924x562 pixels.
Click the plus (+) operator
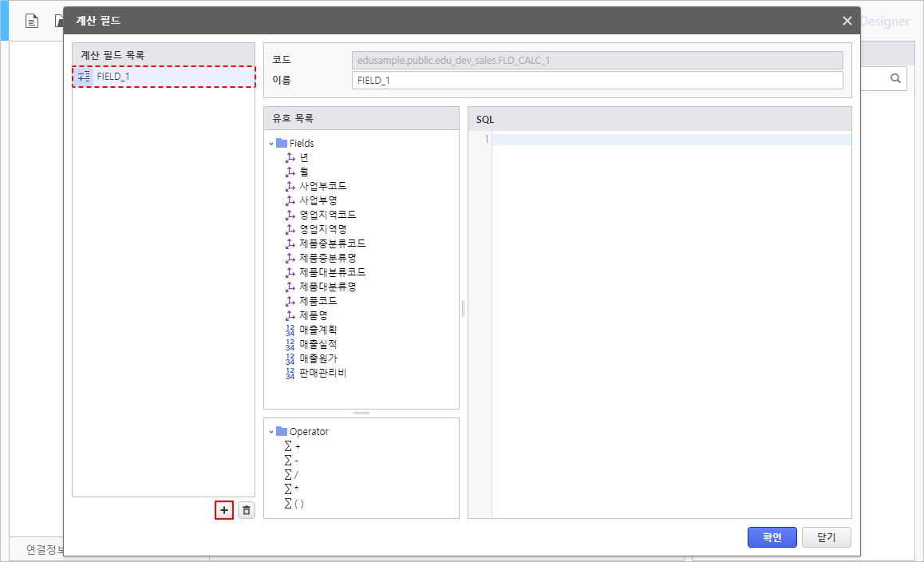coord(292,445)
